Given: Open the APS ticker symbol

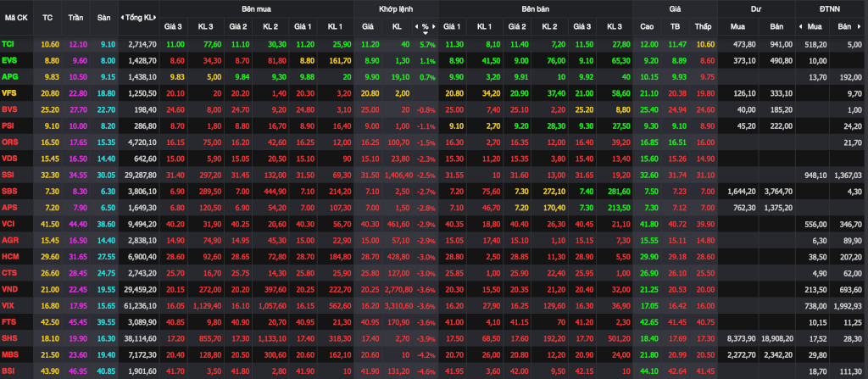Looking at the screenshot, I should 8,207.
